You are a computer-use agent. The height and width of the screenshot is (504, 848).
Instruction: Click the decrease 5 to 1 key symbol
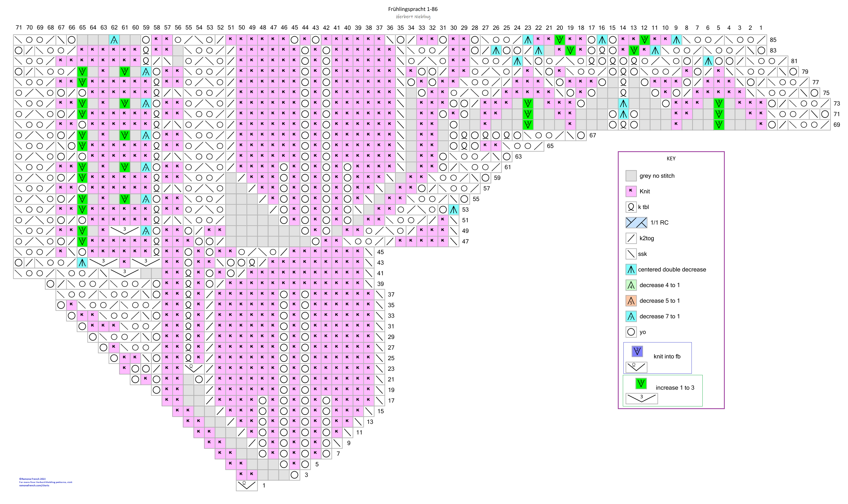pos(631,301)
